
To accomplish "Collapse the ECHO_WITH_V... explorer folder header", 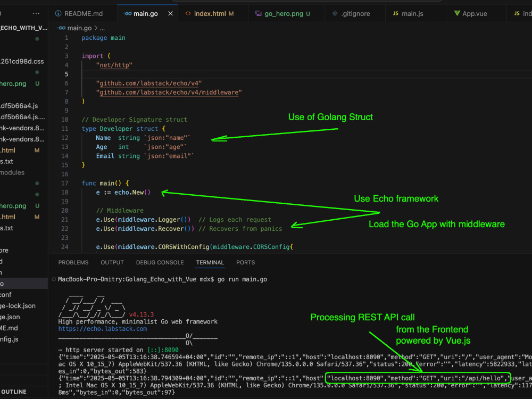I will click(24, 28).
